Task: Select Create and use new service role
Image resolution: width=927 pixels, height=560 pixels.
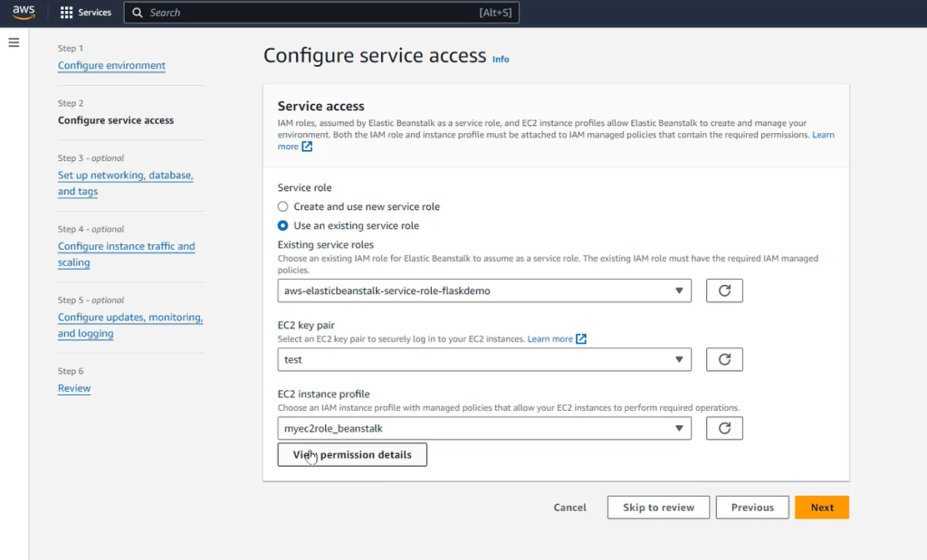Action: [x=283, y=206]
